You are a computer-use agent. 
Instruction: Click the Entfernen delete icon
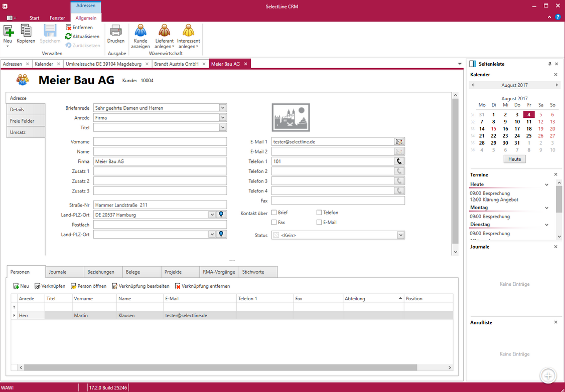click(x=69, y=28)
